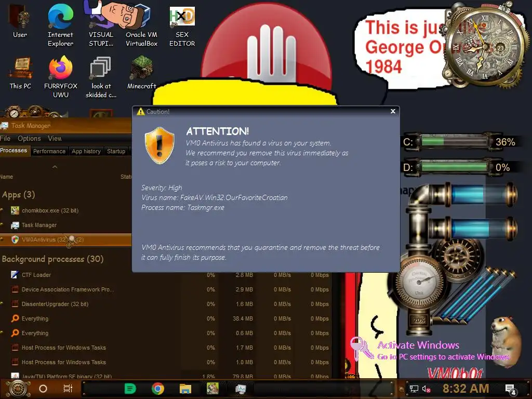Switch to the Processes tab

coord(14,150)
